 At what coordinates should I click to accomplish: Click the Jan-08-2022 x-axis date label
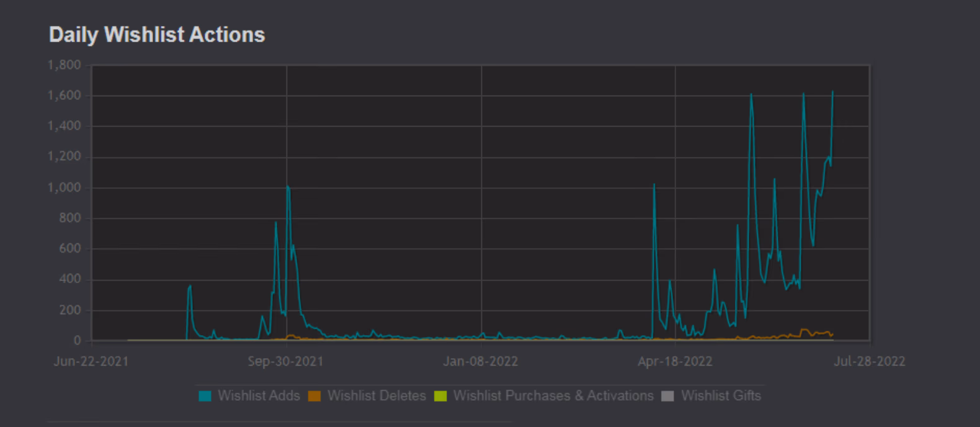tap(480, 361)
